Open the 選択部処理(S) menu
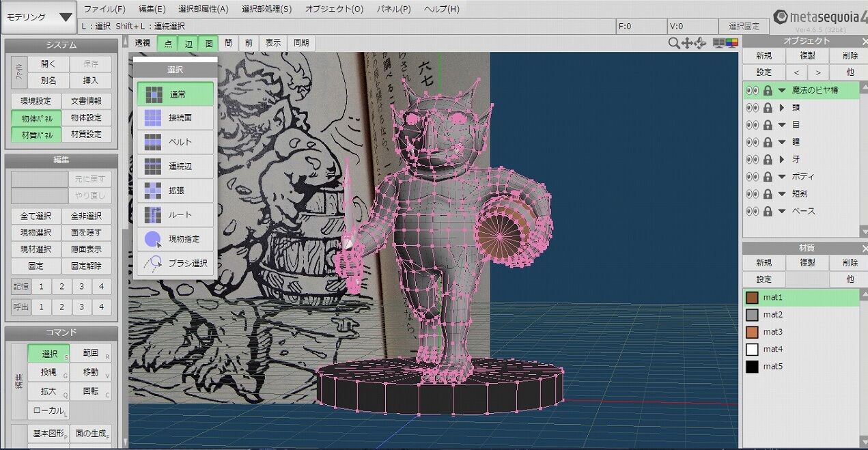This screenshot has height=450, width=868. pyautogui.click(x=266, y=9)
